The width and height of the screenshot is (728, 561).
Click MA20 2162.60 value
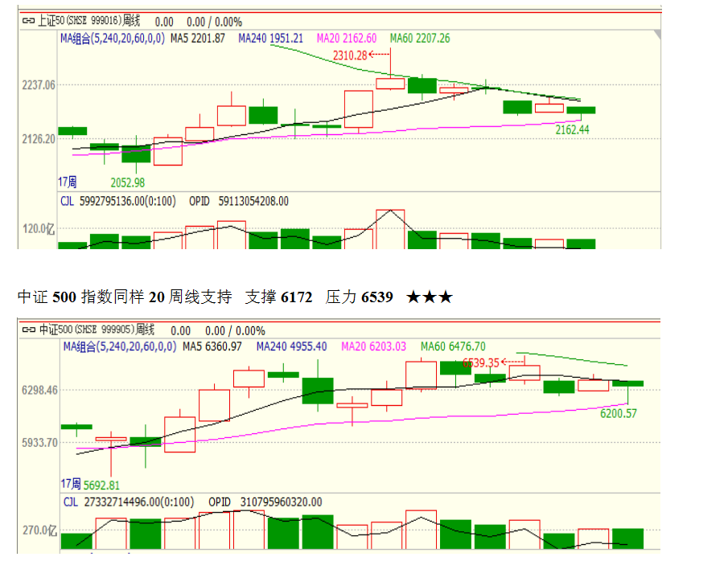tap(347, 38)
